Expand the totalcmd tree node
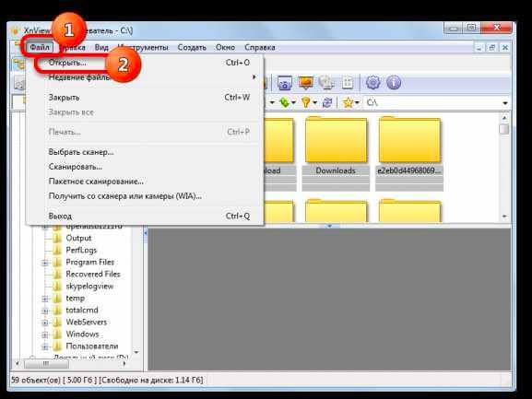The width and height of the screenshot is (532, 399). [45, 311]
